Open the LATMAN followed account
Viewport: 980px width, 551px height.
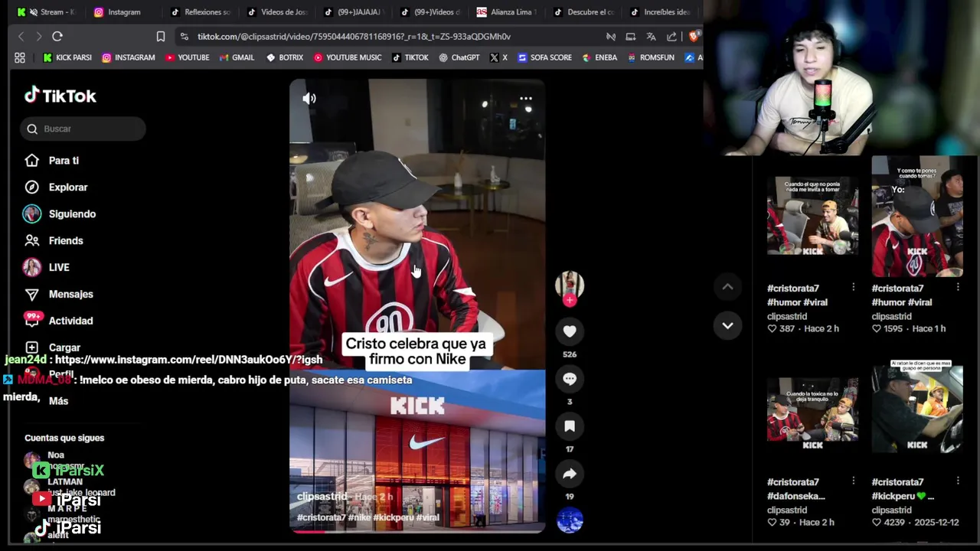pyautogui.click(x=65, y=482)
